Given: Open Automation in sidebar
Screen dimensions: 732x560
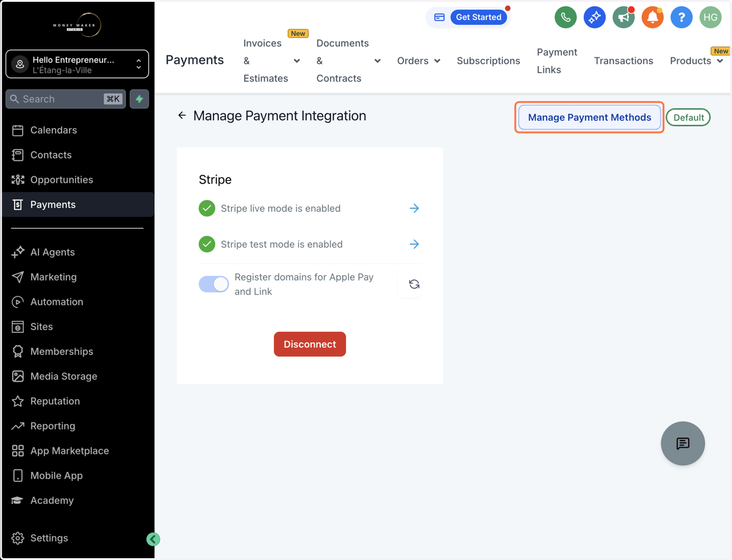Looking at the screenshot, I should click(x=77, y=301).
